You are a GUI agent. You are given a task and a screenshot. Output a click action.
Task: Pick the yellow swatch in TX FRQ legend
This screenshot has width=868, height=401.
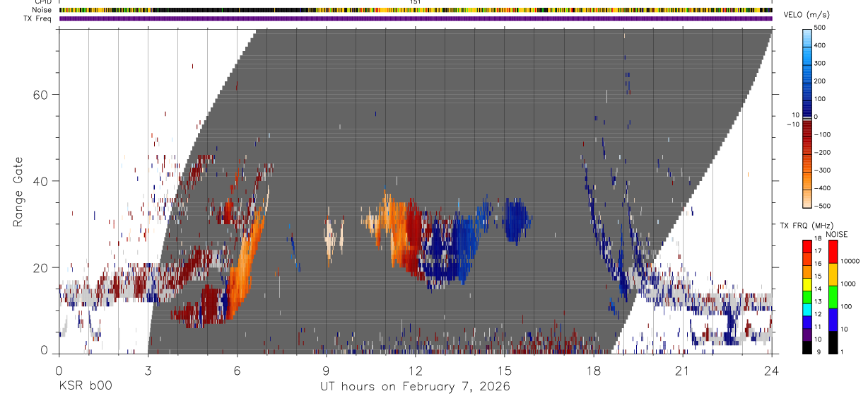(x=807, y=284)
